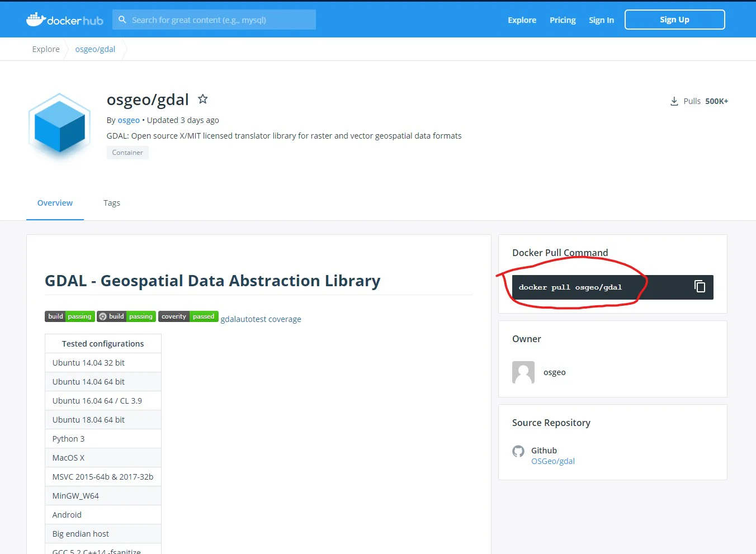Click the Docker Pull Command heading
This screenshot has width=756, height=554.
point(560,253)
